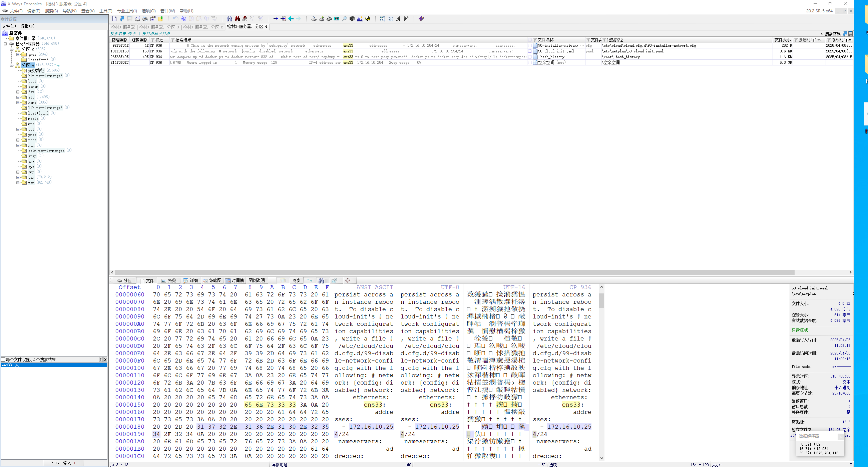868x467 pixels.
Task: Click the new file blank page icon
Action: coord(114,19)
